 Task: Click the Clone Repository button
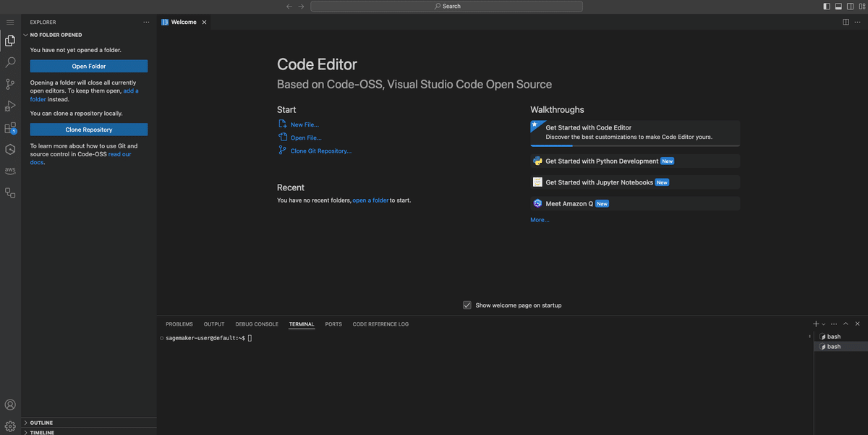89,130
